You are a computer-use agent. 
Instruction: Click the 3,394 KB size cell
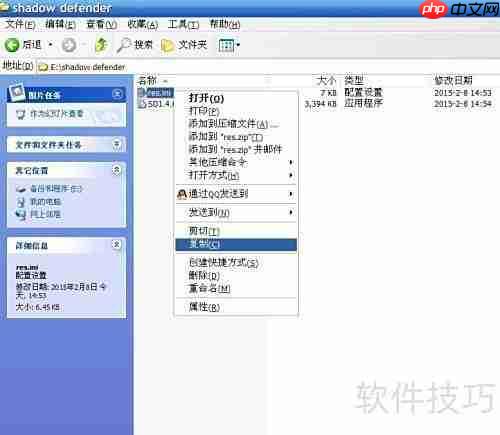(320, 104)
